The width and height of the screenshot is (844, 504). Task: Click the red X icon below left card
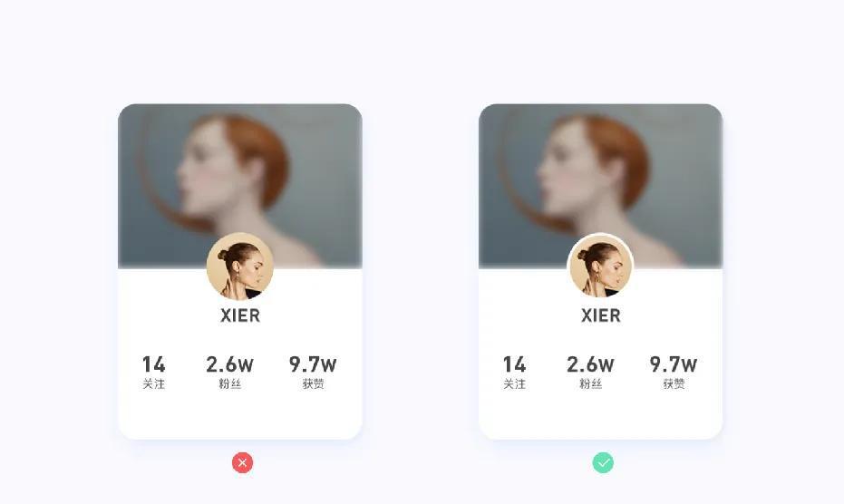(x=242, y=462)
